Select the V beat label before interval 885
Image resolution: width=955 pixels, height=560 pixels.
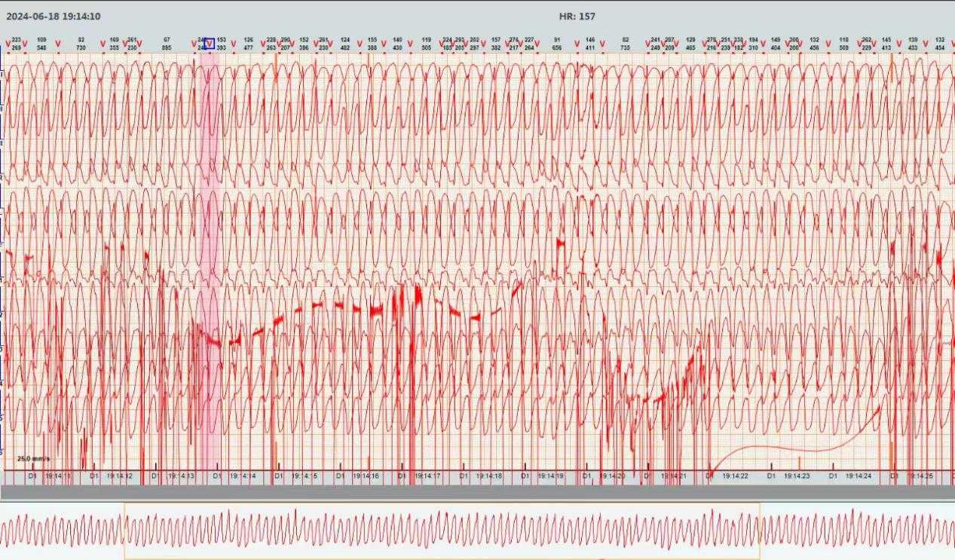coord(139,44)
